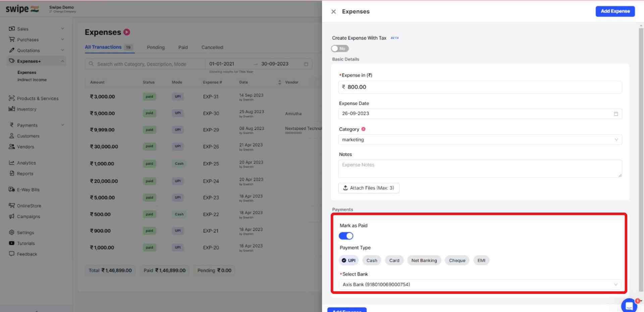Click the OnlineStore icon
The image size is (644, 312).
tap(12, 205)
